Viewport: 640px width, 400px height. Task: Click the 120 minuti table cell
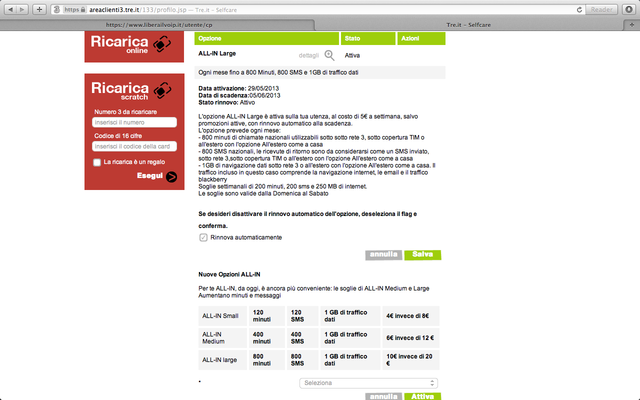[x=267, y=316]
